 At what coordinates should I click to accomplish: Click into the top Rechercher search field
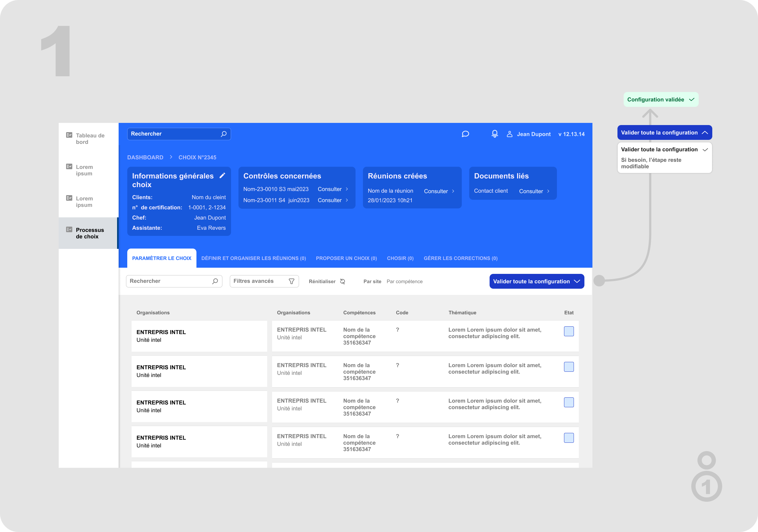pyautogui.click(x=179, y=134)
